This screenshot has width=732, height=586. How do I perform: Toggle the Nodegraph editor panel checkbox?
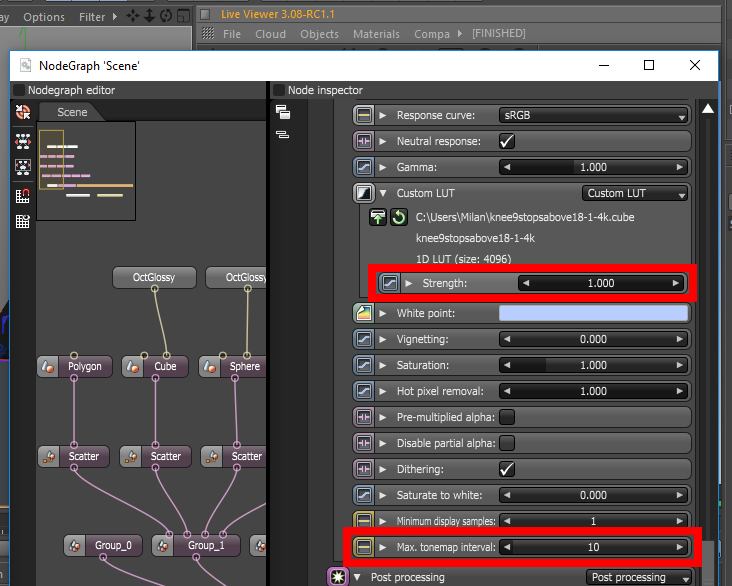coord(19,90)
